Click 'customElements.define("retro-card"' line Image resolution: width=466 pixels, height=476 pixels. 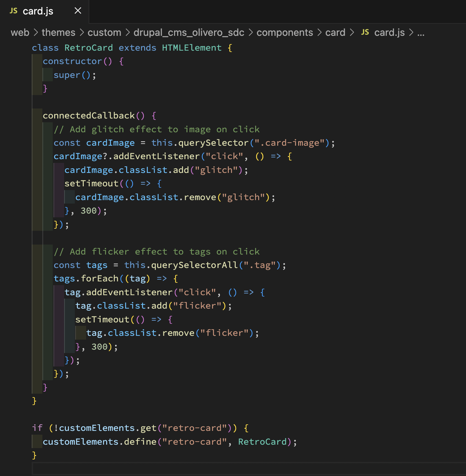(170, 442)
